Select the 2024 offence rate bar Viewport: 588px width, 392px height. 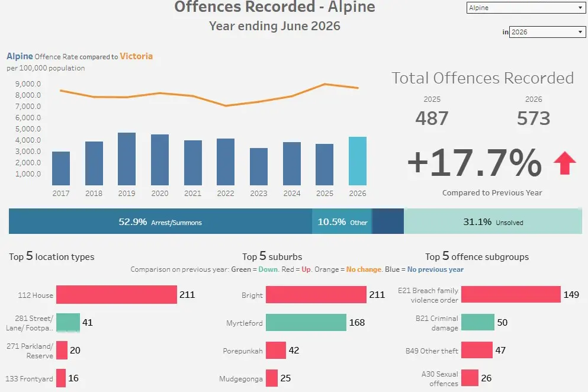(292, 163)
